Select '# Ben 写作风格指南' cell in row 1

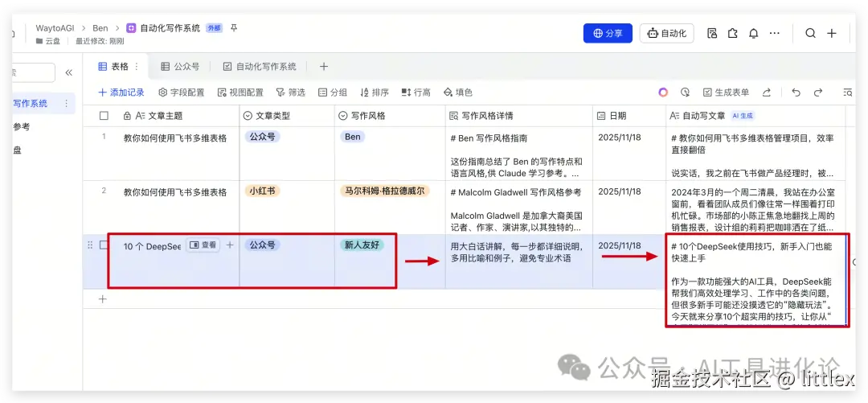(x=519, y=154)
